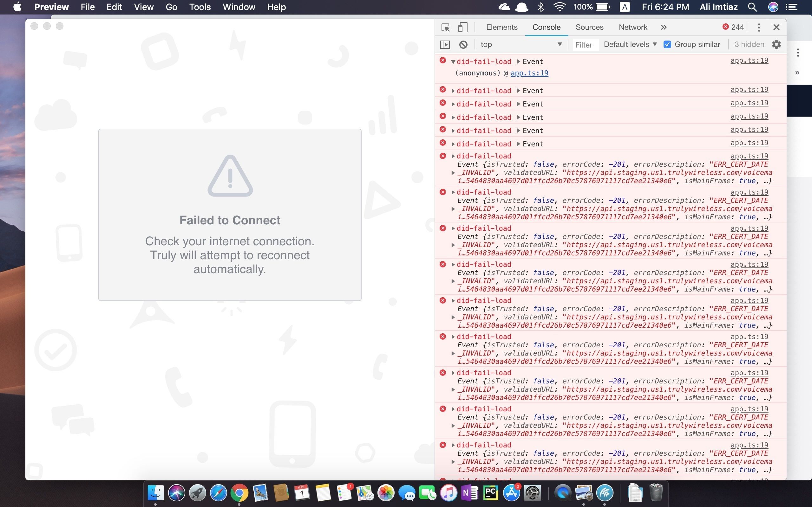
Task: Open DevTools three-dot customize menu
Action: (759, 28)
